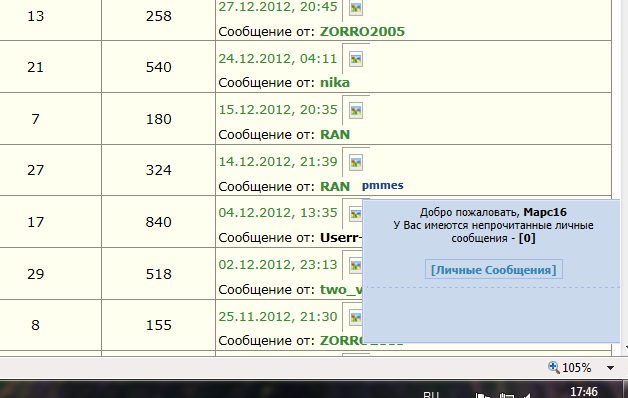The image size is (628, 398).
Task: Open last post icon dated 27.12.2012
Action: [356, 8]
